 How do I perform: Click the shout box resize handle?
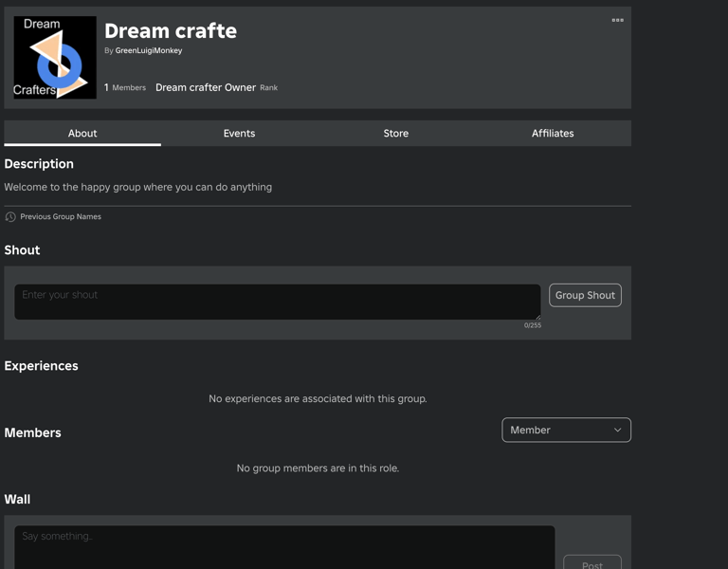537,317
